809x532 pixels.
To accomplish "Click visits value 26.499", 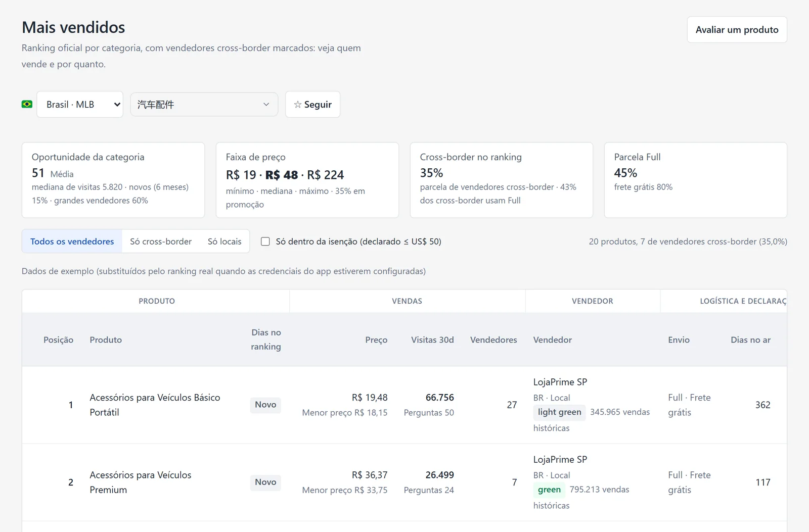I will [x=439, y=475].
